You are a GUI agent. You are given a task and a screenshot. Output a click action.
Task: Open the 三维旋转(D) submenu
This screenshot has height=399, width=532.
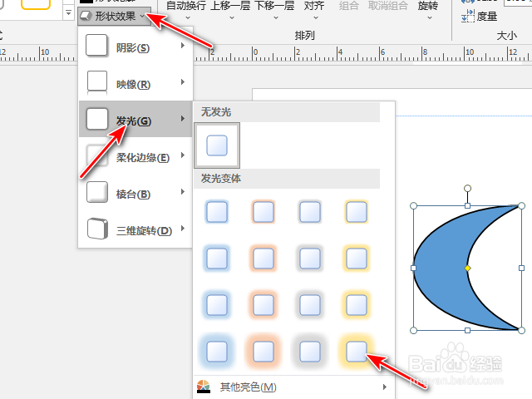click(x=135, y=229)
